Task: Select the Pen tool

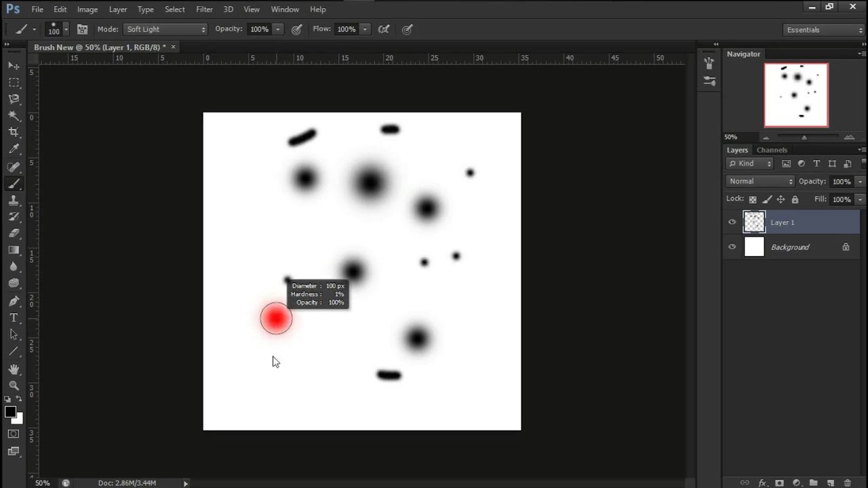Action: coord(14,301)
